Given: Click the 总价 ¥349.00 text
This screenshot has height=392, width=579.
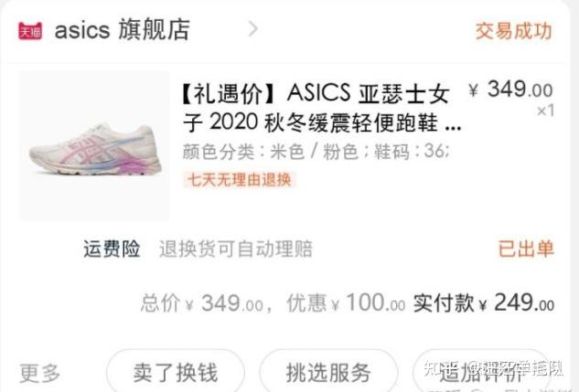Looking at the screenshot, I should [x=202, y=303].
